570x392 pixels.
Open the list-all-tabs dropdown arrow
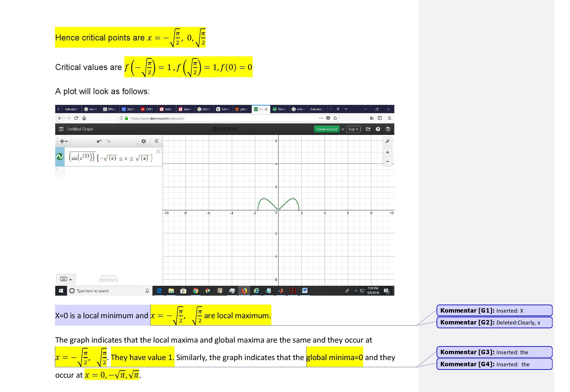pyautogui.click(x=346, y=109)
